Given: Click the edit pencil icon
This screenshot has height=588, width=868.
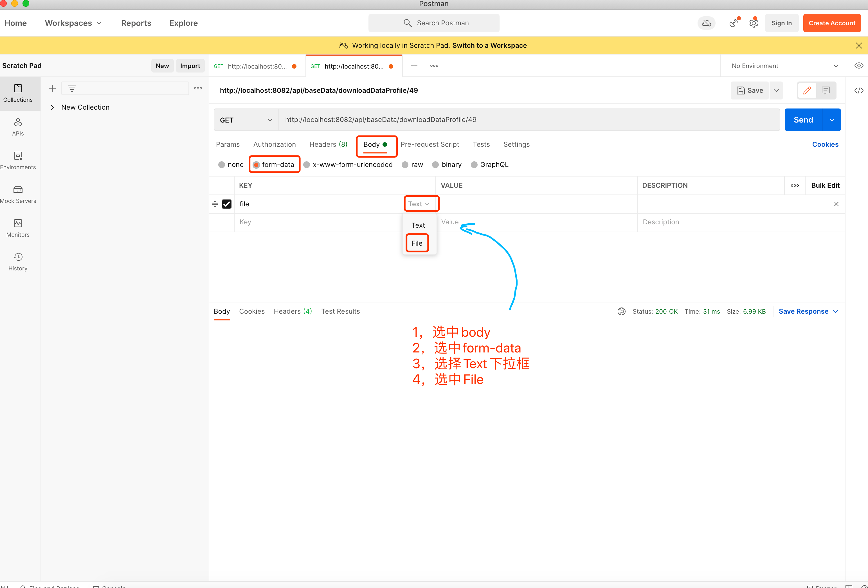Looking at the screenshot, I should click(x=807, y=90).
